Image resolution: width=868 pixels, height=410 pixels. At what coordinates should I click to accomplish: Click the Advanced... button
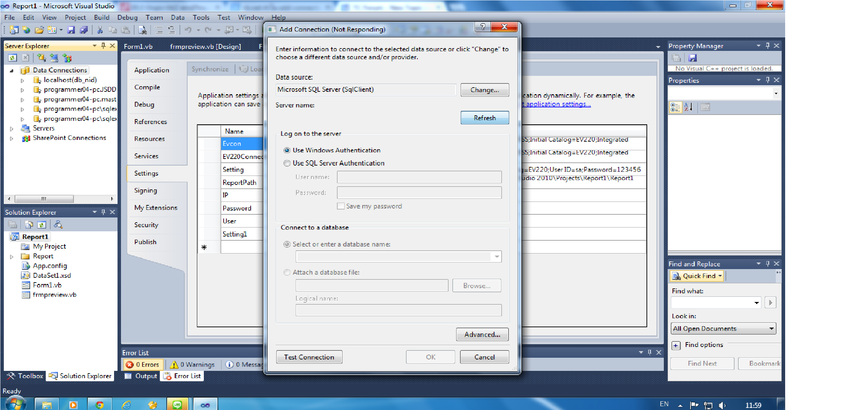coord(482,335)
